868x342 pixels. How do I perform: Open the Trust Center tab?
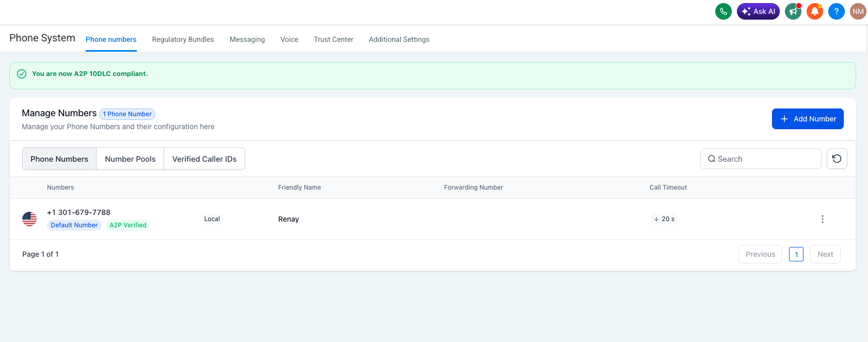(333, 40)
